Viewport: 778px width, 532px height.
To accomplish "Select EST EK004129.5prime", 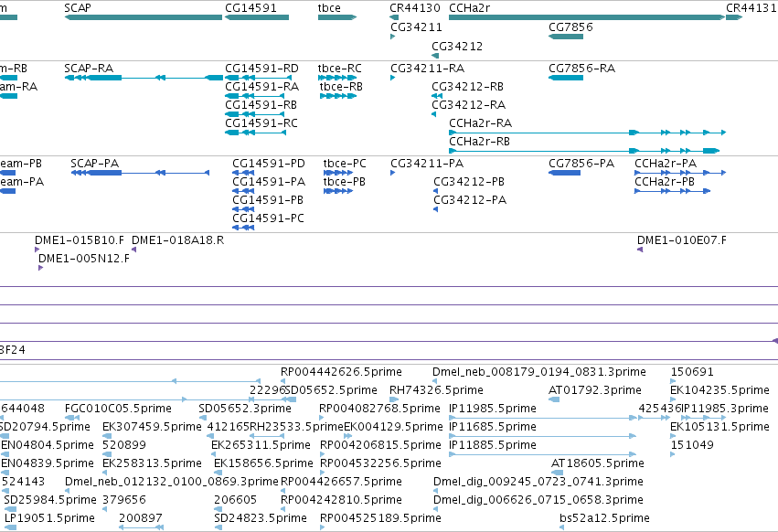I will (393, 427).
